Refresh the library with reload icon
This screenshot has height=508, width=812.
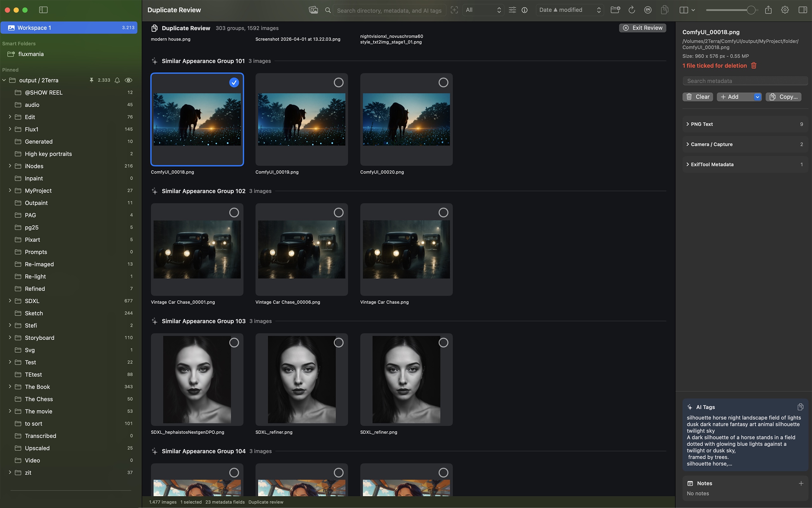click(x=632, y=10)
